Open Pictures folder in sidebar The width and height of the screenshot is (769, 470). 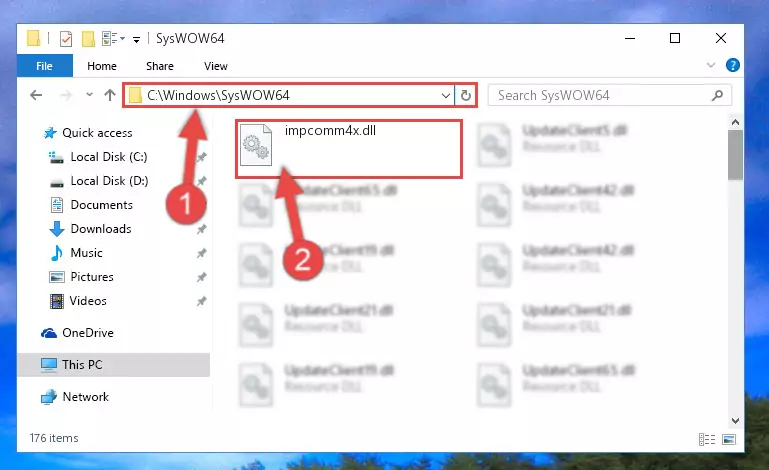click(x=92, y=277)
